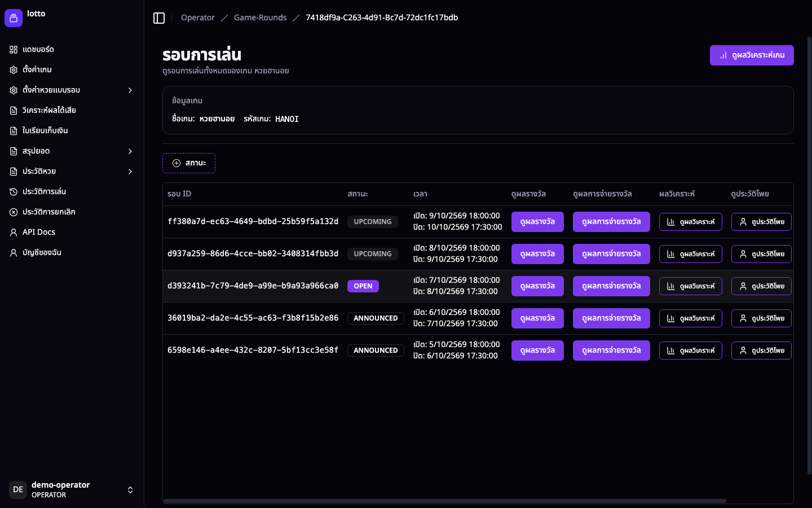This screenshot has height=508, width=812.
Task: Click Game-Rounds breadcrumb link
Action: tap(260, 18)
